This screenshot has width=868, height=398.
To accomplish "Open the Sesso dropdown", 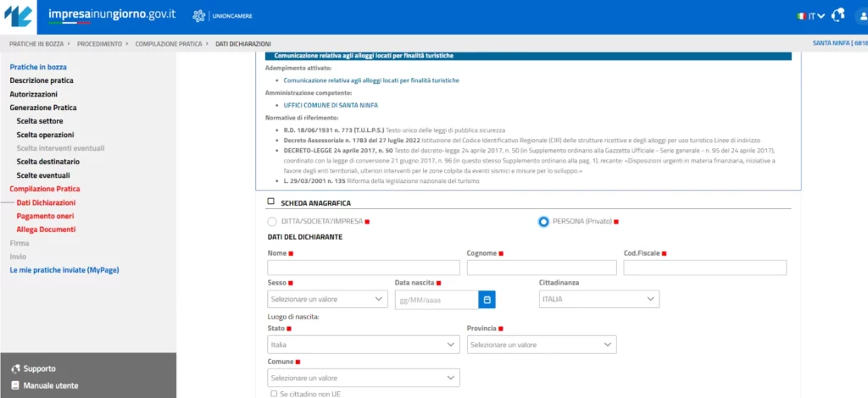I will (328, 299).
